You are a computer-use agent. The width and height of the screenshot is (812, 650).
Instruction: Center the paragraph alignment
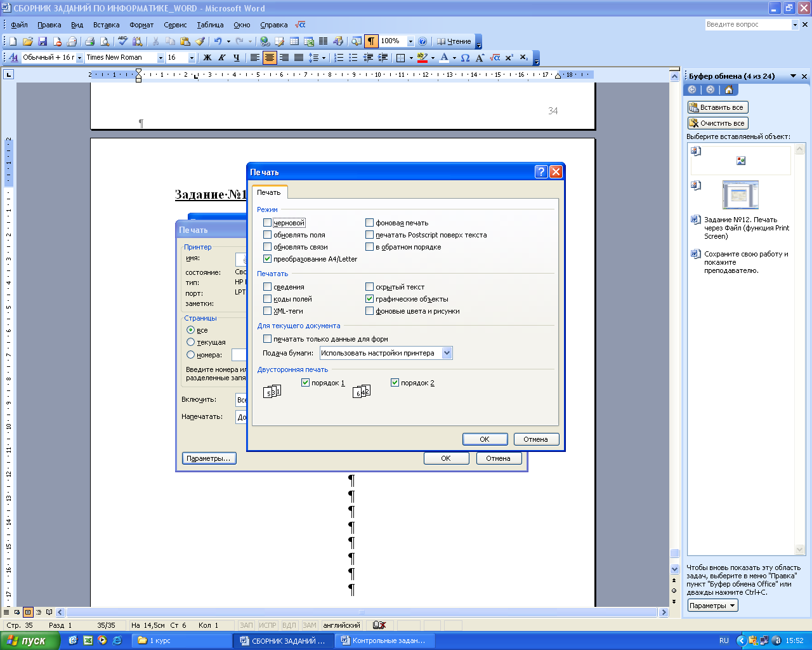point(270,58)
